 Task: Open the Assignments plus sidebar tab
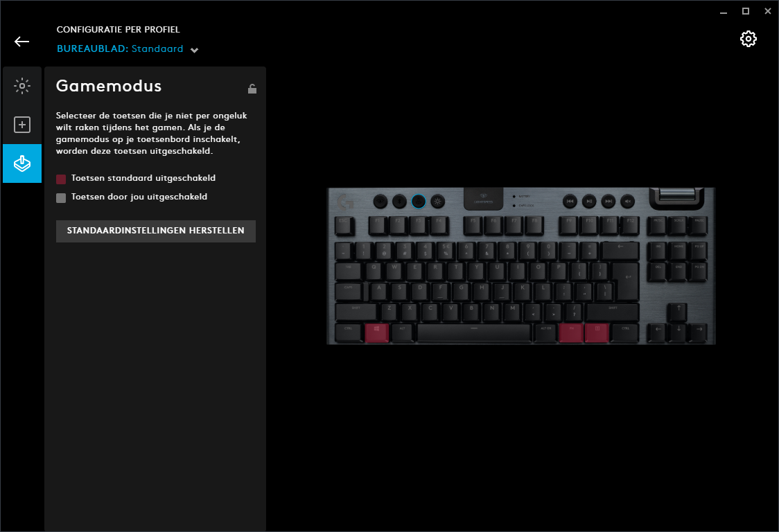click(22, 125)
